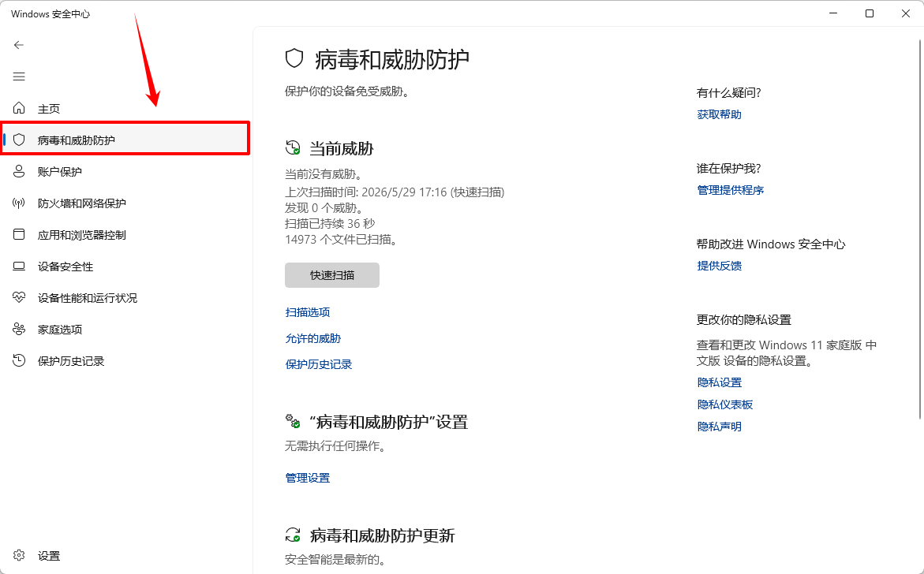
Task: Open the 允许的威胁 link
Action: click(x=313, y=338)
